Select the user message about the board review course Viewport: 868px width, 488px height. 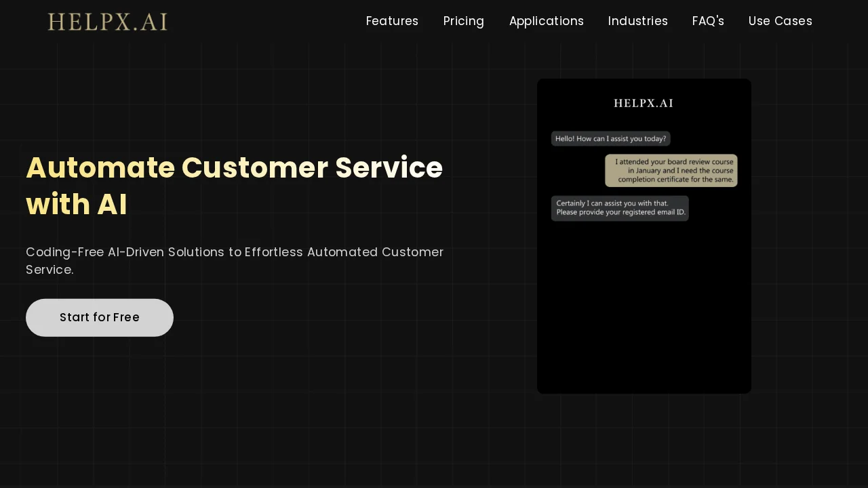671,170
